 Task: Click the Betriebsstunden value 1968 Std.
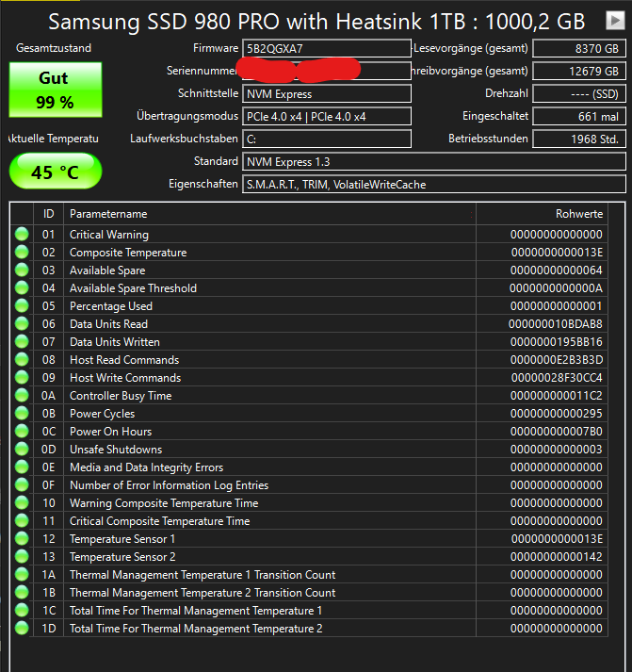579,139
